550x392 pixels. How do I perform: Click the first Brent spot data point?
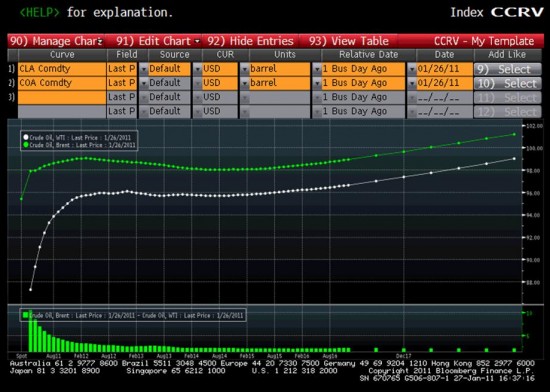(21, 199)
